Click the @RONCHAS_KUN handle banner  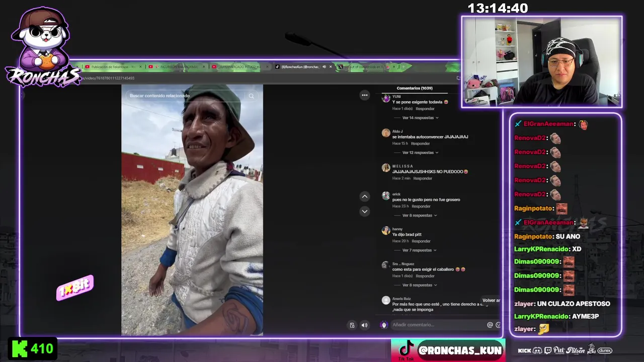pos(460,350)
